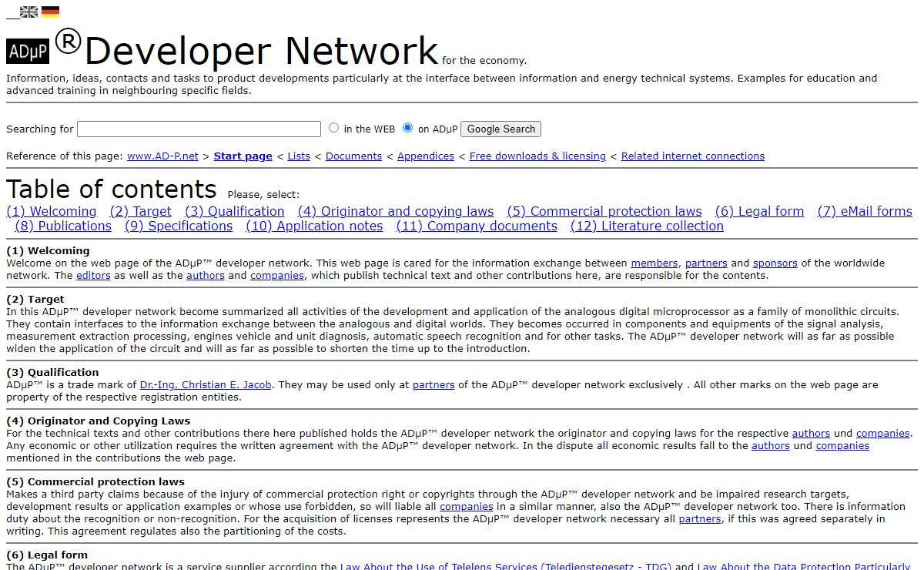This screenshot has height=570, width=924.
Task: Jump to (2) Target in table of contents
Action: 141,211
